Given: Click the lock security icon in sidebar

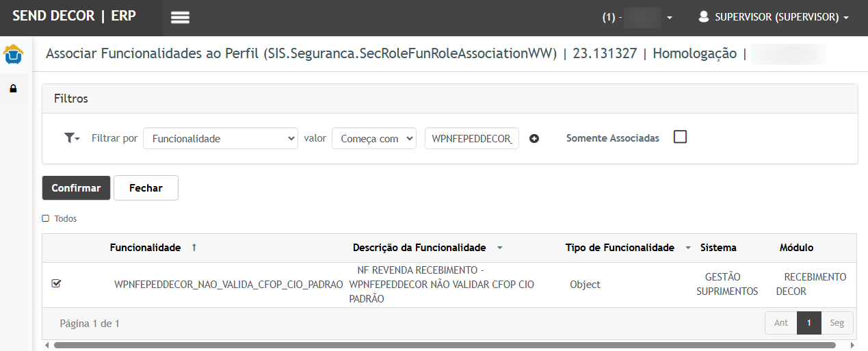Looking at the screenshot, I should (13, 90).
